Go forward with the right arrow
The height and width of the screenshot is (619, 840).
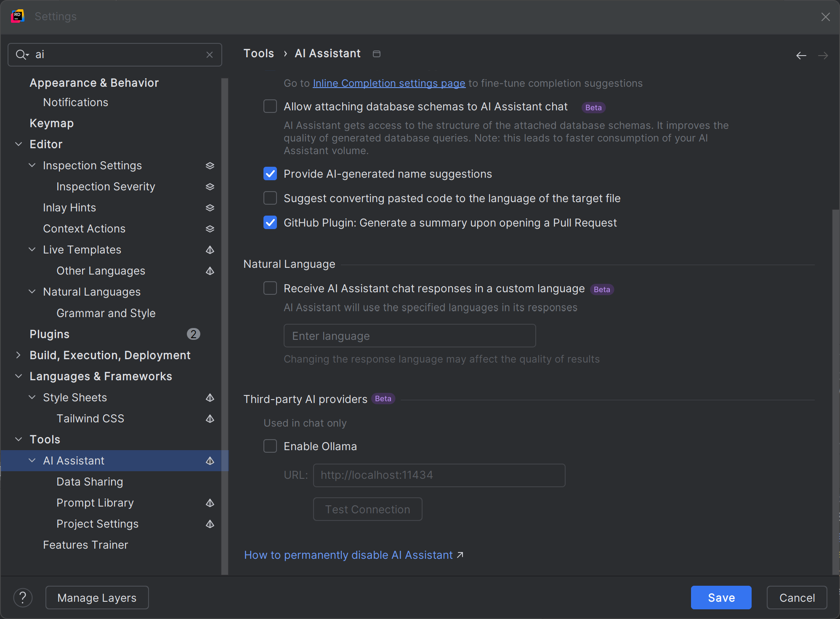823,55
